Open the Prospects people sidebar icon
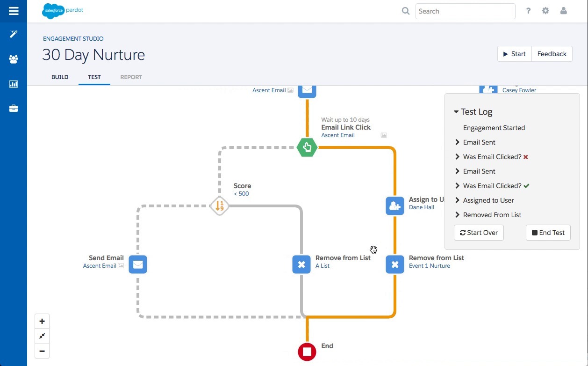Screen dimensions: 588x366 click(x=14, y=59)
